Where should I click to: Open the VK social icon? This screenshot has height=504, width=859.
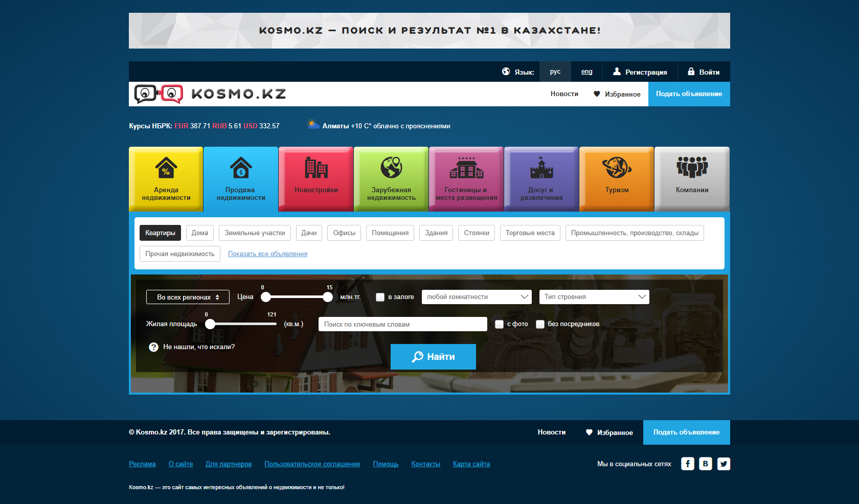click(x=706, y=464)
